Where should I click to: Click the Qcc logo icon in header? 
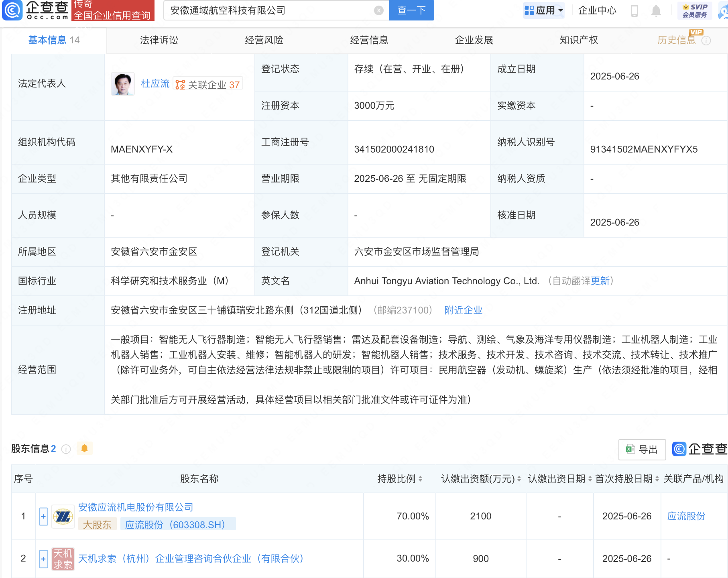(x=12, y=10)
